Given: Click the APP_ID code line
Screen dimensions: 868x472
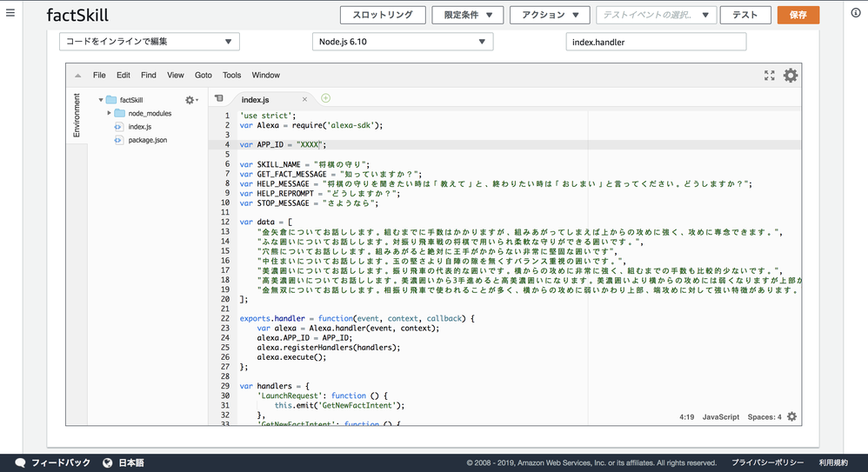Looking at the screenshot, I should pos(283,144).
